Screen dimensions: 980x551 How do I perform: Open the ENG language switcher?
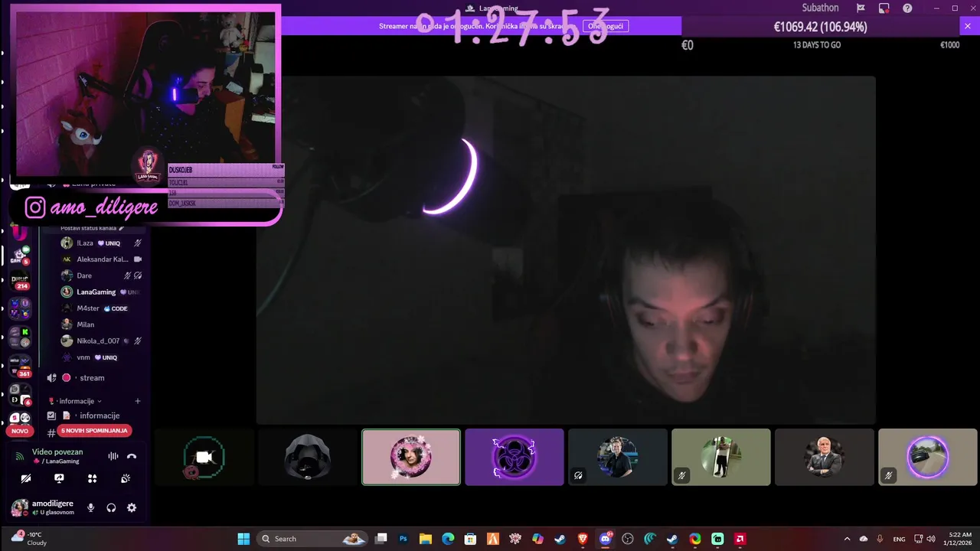point(900,539)
